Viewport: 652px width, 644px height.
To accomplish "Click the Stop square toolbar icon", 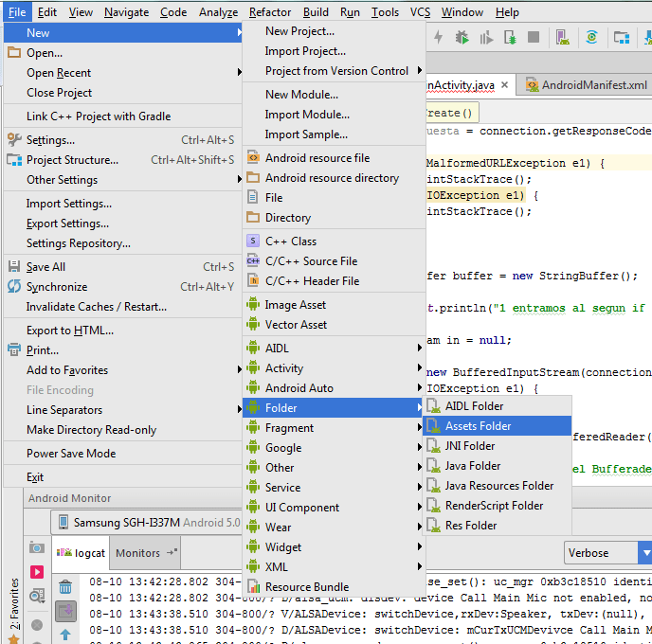I will coord(534,37).
